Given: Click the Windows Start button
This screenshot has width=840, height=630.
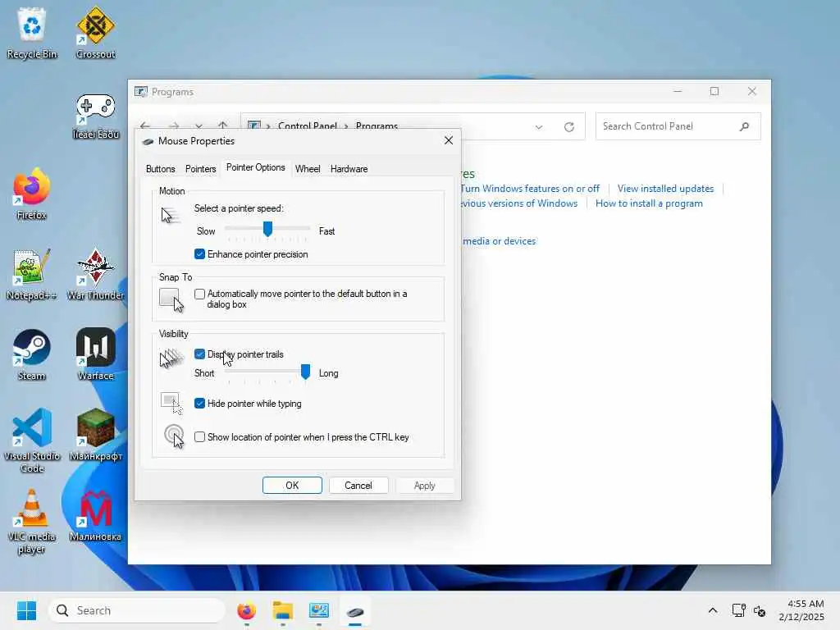Looking at the screenshot, I should [x=26, y=610].
